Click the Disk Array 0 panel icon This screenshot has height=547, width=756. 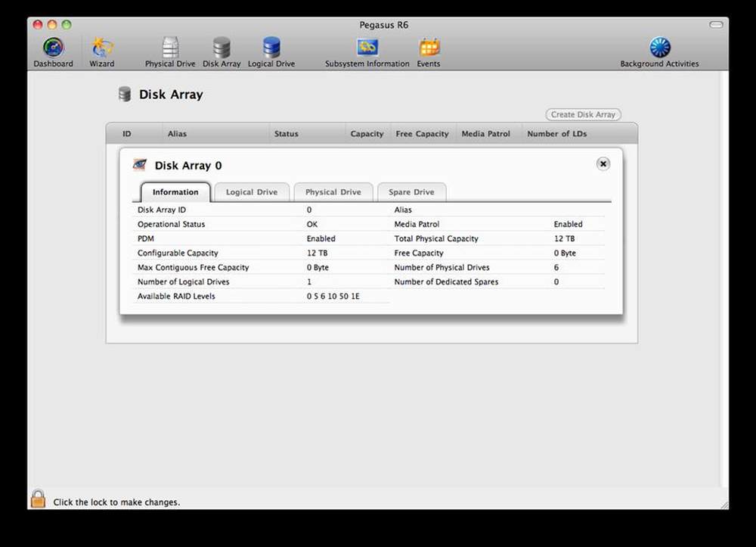coord(140,165)
